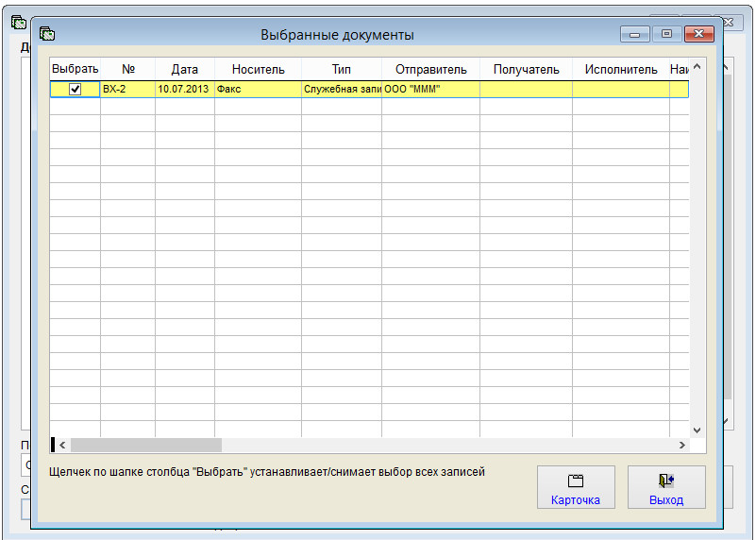Open the Карточка document card
The height and width of the screenshot is (540, 756).
click(576, 487)
